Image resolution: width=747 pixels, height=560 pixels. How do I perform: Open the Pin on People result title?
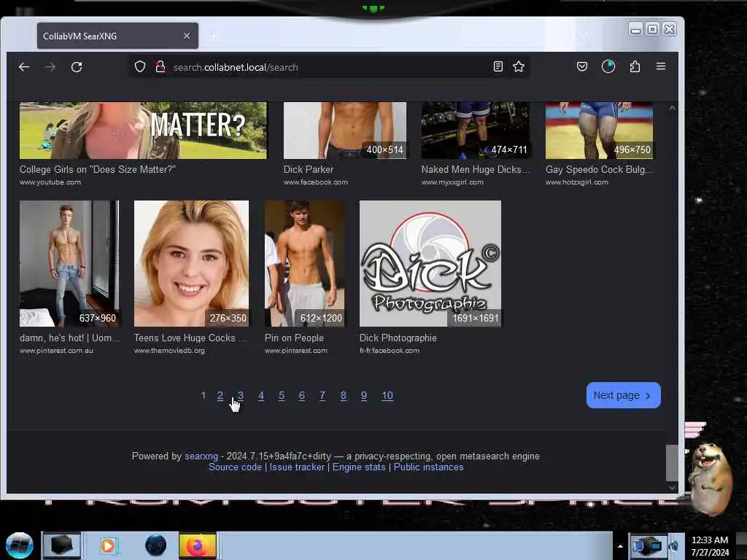[x=294, y=338]
